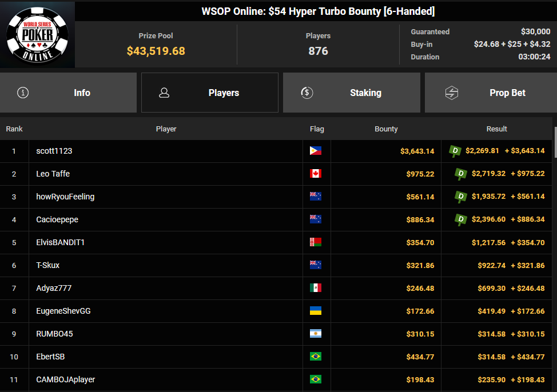Select player name EbertSB
Viewport: 557px width, 392px height.
click(x=50, y=357)
